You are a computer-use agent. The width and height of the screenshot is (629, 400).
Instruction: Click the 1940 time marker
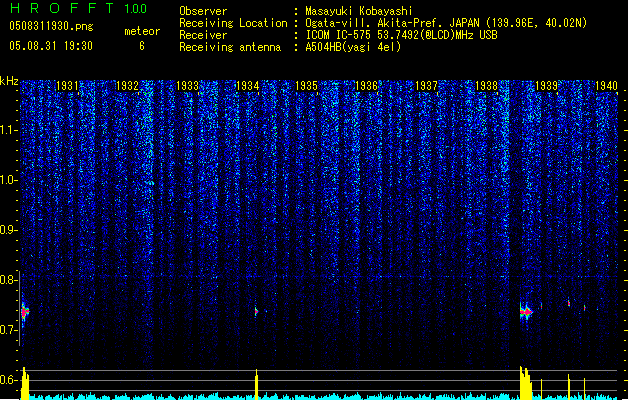pyautogui.click(x=606, y=85)
